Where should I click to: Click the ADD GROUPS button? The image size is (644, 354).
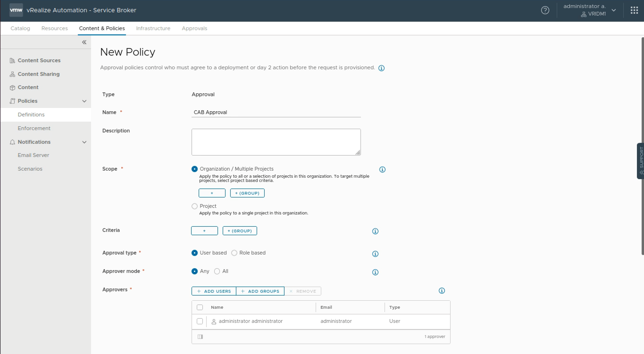tap(260, 291)
